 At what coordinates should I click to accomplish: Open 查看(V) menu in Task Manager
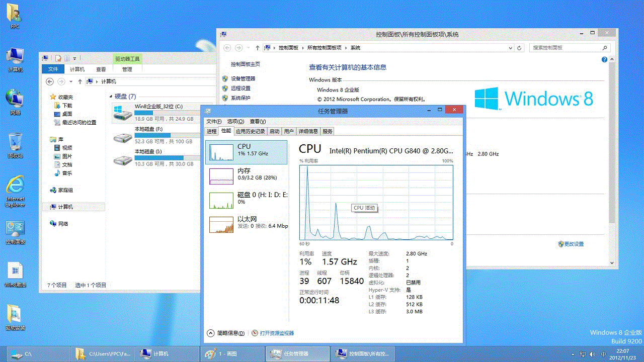point(258,121)
